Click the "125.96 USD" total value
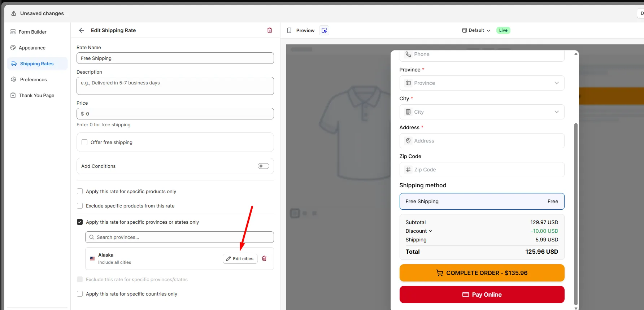 541,252
